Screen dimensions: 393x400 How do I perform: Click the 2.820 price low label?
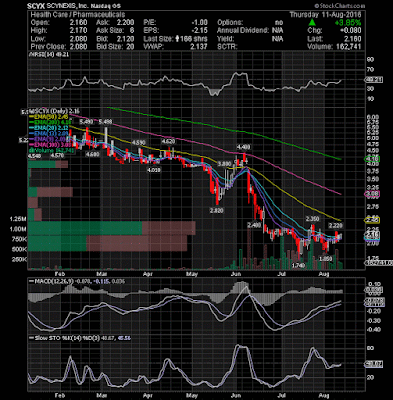tap(216, 210)
